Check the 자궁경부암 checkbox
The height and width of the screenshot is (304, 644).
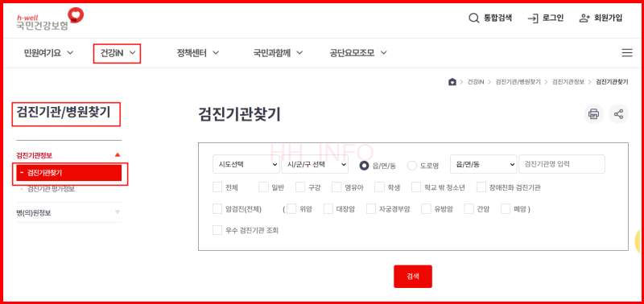point(371,209)
